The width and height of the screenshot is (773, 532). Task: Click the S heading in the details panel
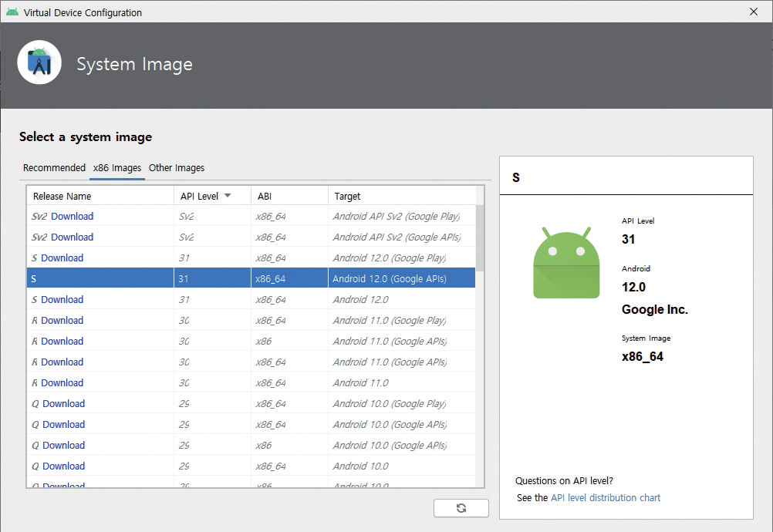pyautogui.click(x=515, y=177)
